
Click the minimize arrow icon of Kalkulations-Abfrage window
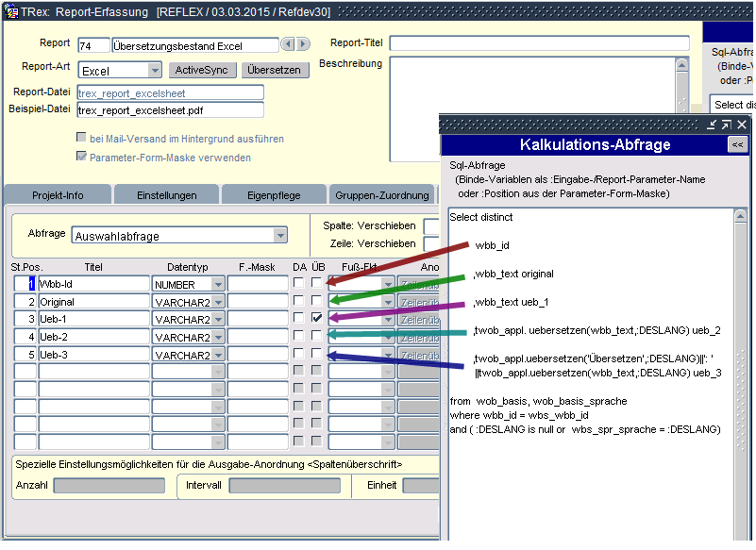[712, 125]
